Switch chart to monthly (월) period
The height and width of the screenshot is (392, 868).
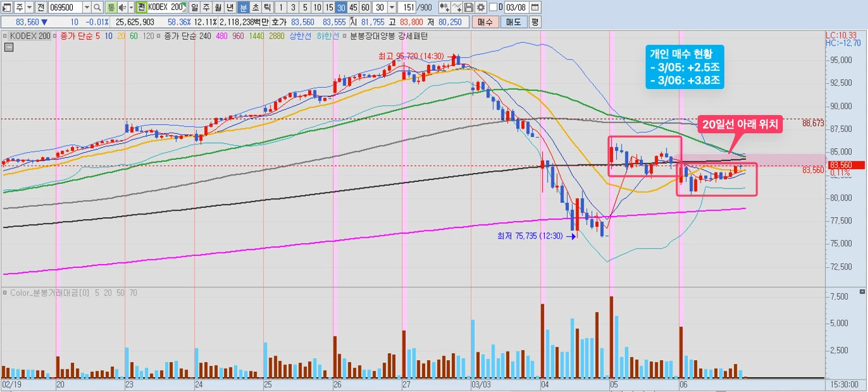click(218, 7)
